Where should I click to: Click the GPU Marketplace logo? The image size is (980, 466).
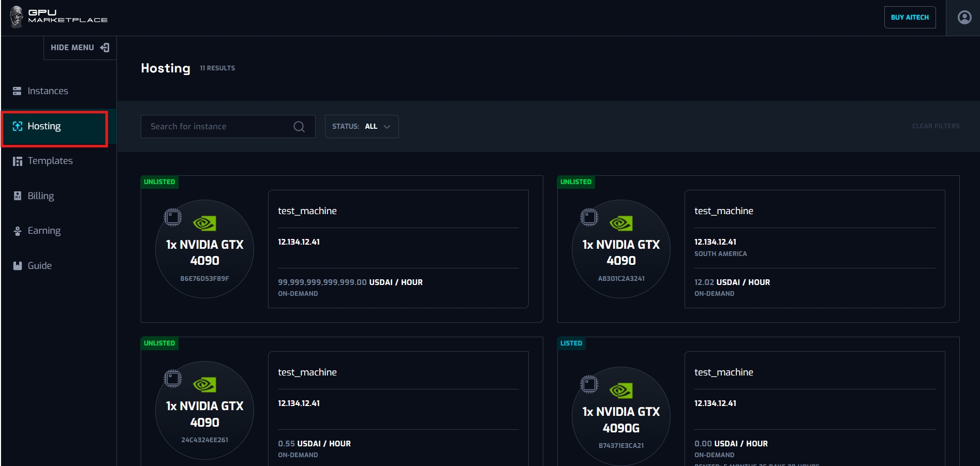[58, 17]
